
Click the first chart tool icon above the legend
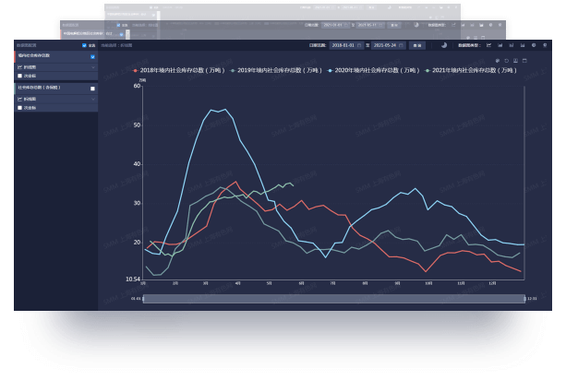coord(498,61)
